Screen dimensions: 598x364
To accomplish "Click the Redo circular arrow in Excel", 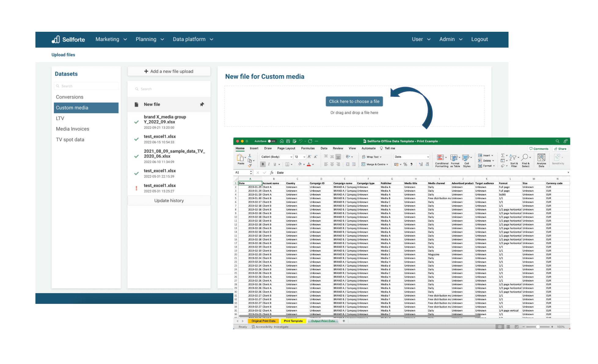I will click(310, 141).
